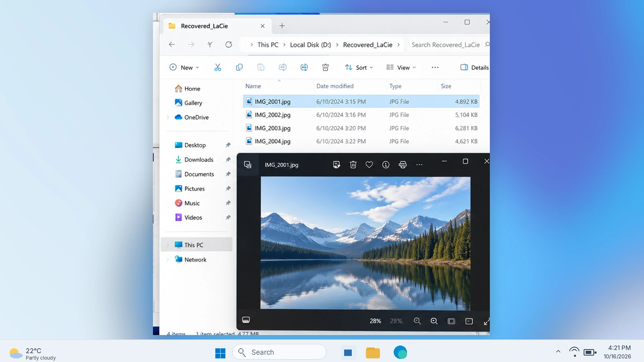This screenshot has height=362, width=644.
Task: Click the chevron before This PC in address bar
Action: [252, 45]
